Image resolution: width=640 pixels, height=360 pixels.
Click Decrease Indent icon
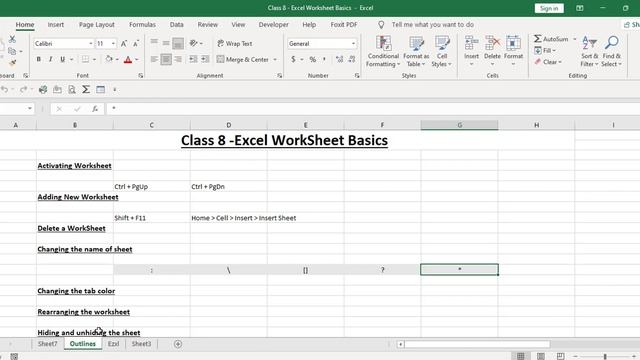(x=193, y=60)
